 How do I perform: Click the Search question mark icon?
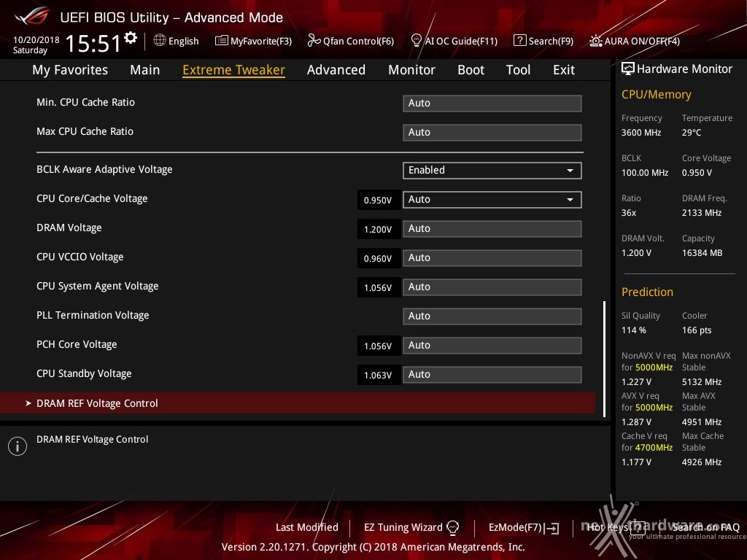click(519, 41)
